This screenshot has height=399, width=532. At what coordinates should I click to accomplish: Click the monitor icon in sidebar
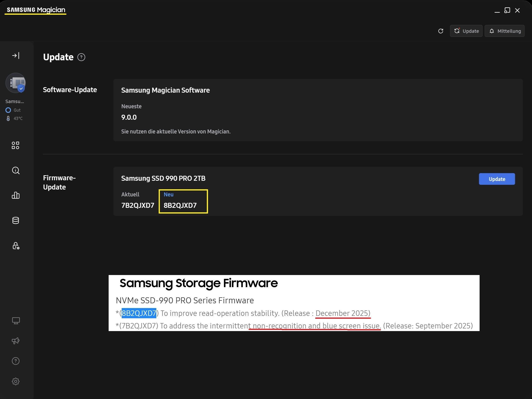click(x=16, y=320)
